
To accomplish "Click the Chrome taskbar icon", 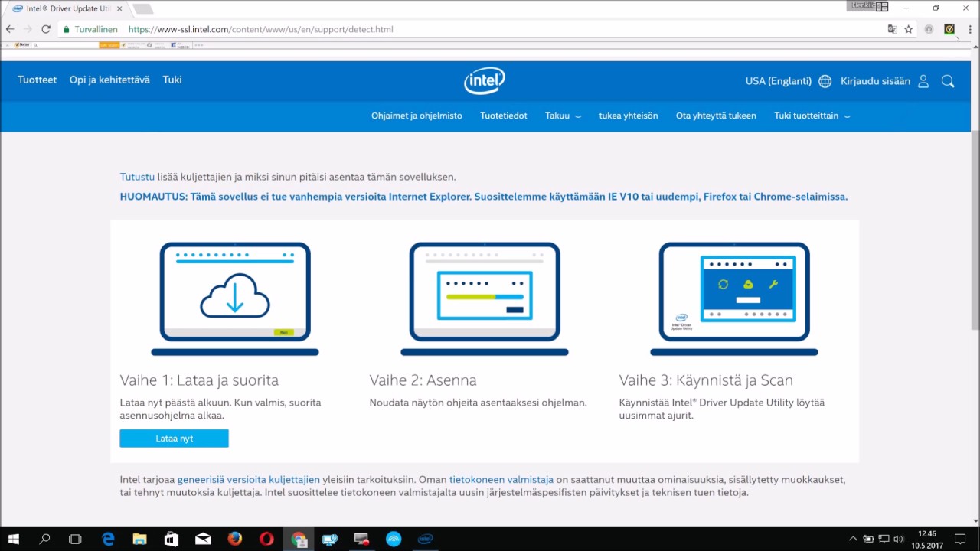I will pyautogui.click(x=299, y=539).
